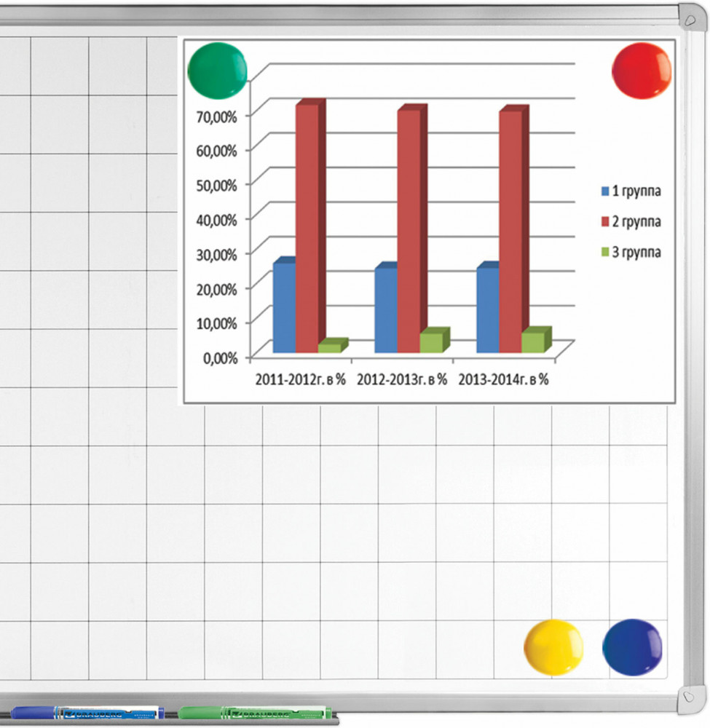
Task: Click the "30,00%" axis label
Action: point(216,255)
